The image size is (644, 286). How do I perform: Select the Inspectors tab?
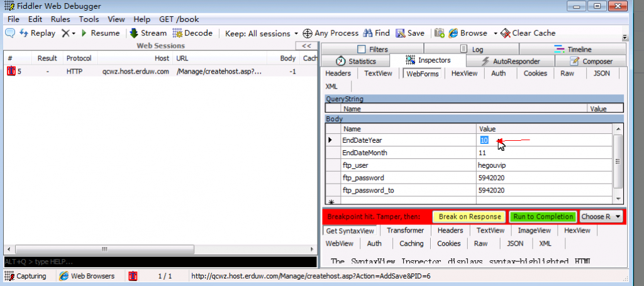tap(428, 60)
